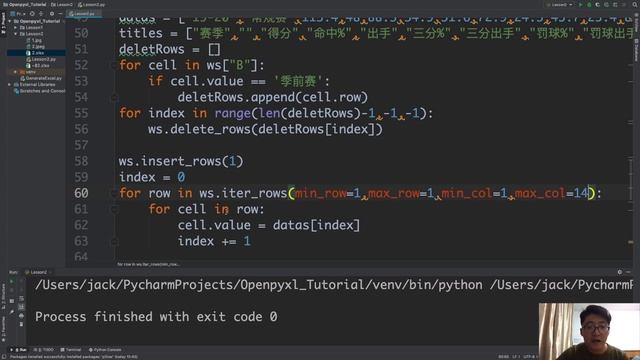This screenshot has height=360, width=640.
Task: Click the pin tab icon in the Run panel
Action: [12, 312]
